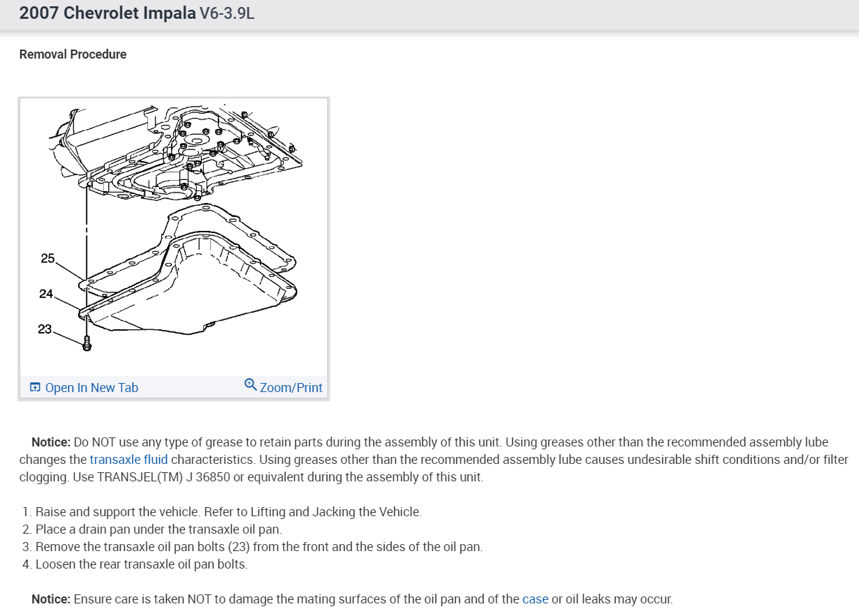The image size is (859, 616).
Task: Click callout number 24 in diagram
Action: pyautogui.click(x=46, y=294)
